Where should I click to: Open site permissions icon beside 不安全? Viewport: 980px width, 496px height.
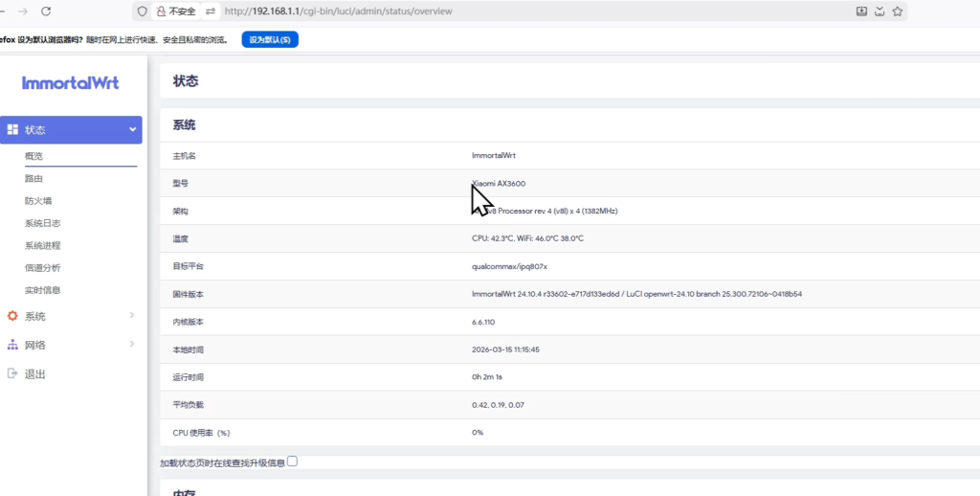[x=211, y=11]
